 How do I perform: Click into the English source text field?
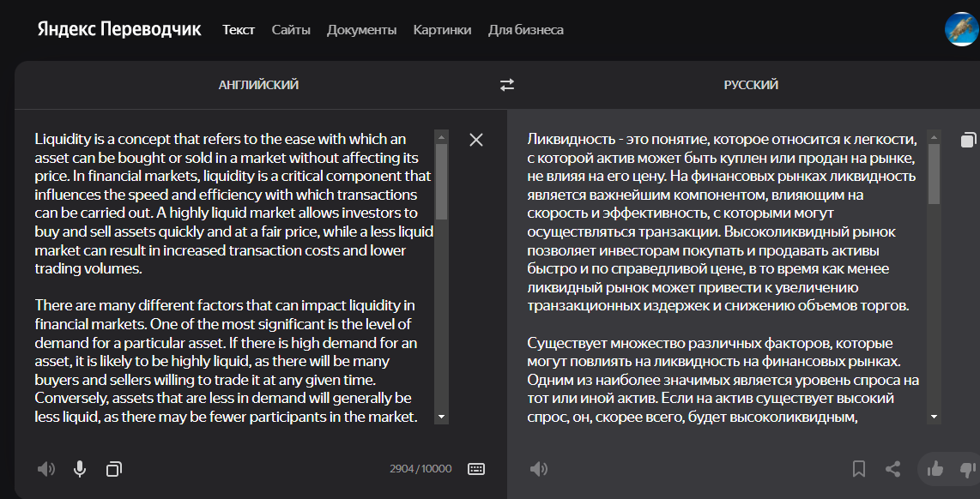click(x=234, y=277)
